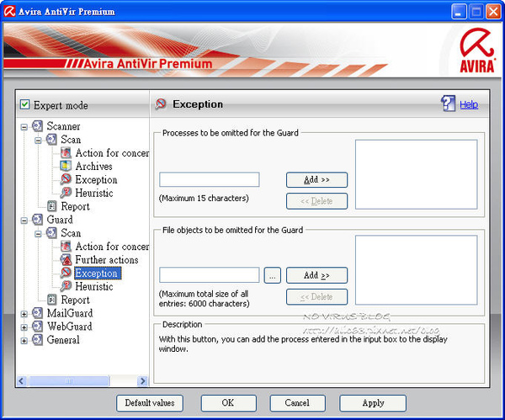
Task: Select the MailGuard label
Action: [70, 313]
